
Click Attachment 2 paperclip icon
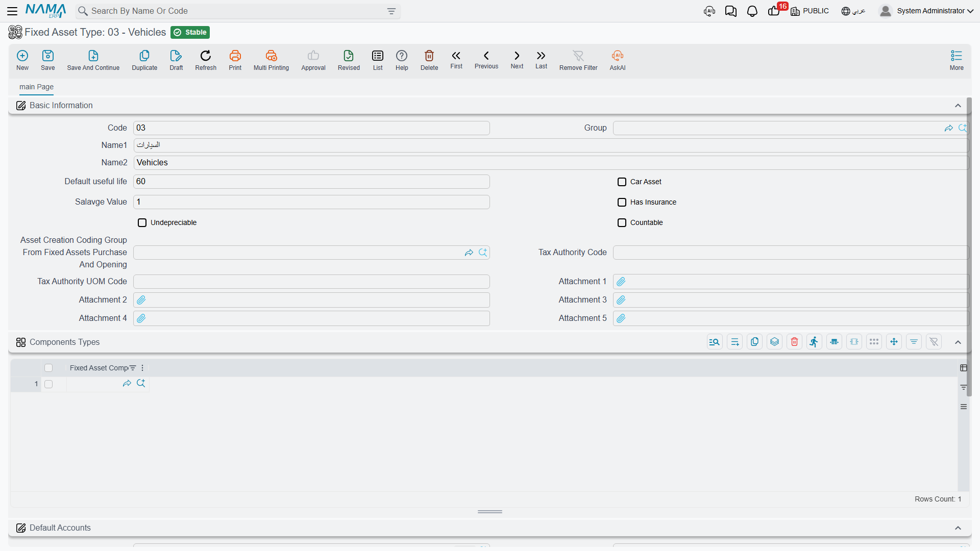point(141,300)
